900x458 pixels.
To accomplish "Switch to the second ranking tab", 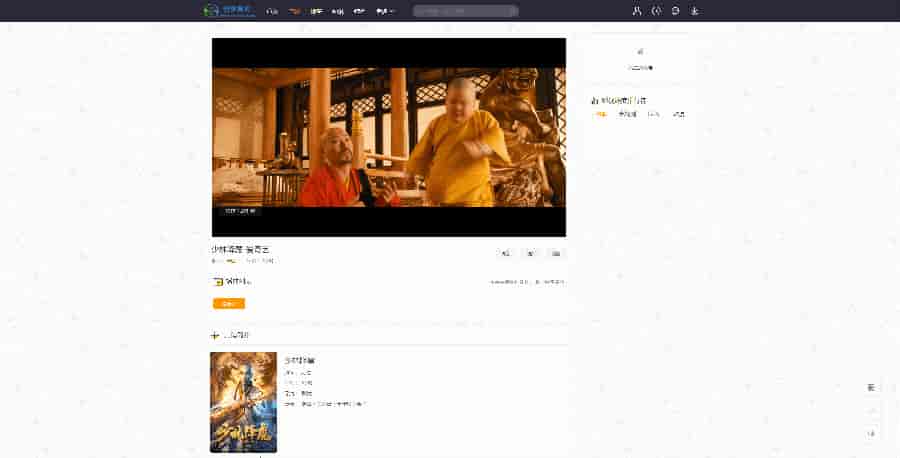I will coord(627,114).
